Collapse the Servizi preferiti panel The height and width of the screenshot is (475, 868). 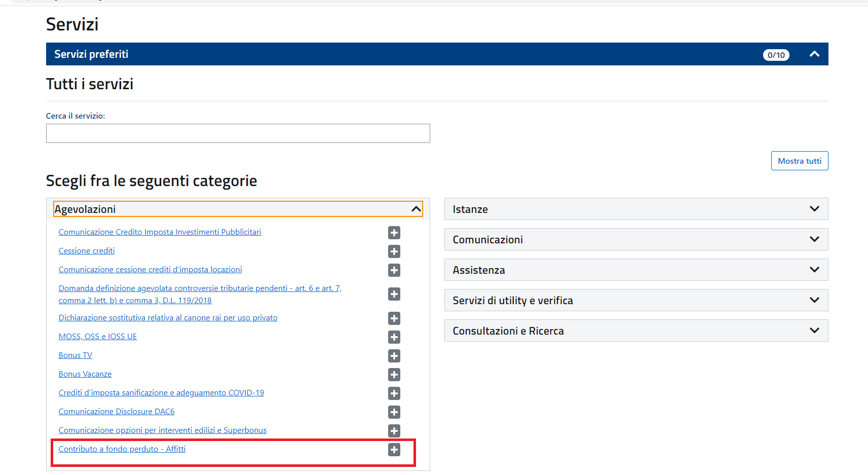[814, 54]
